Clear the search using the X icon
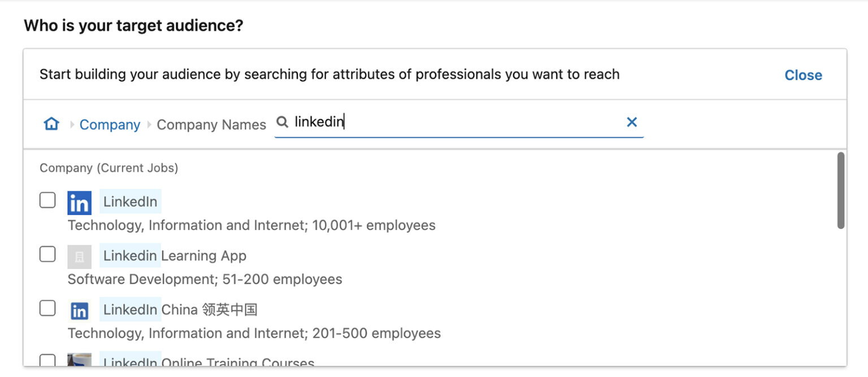This screenshot has height=377, width=868. [632, 122]
